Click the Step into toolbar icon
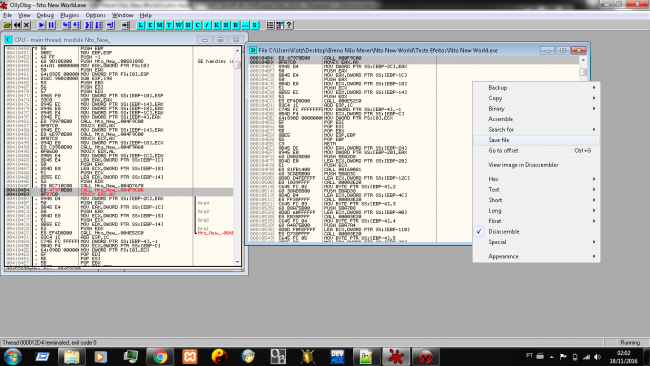The image size is (650, 366). [x=66, y=25]
